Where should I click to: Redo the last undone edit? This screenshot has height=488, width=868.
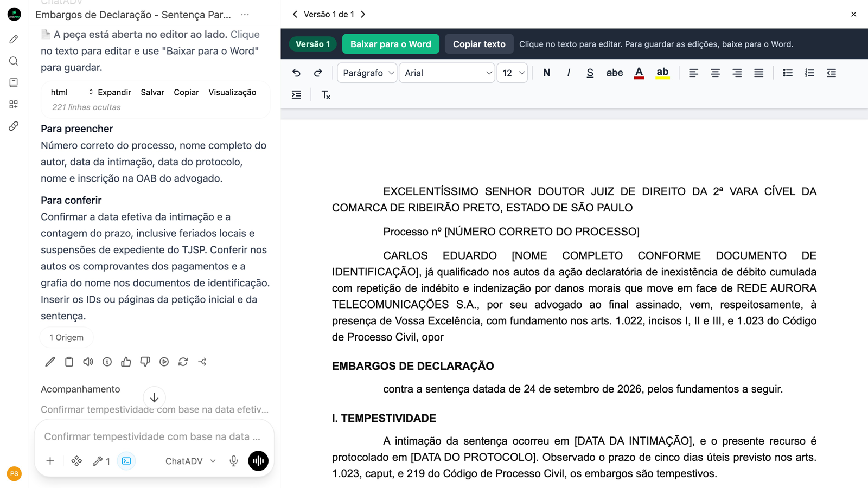[318, 73]
